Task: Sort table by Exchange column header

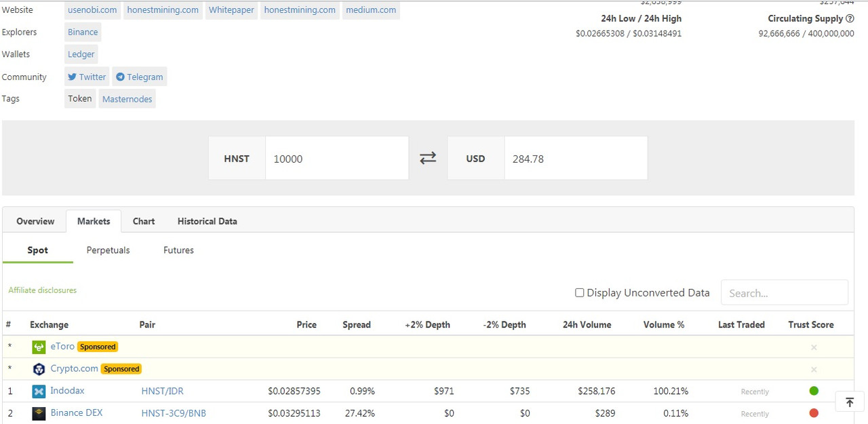Action: coord(49,324)
